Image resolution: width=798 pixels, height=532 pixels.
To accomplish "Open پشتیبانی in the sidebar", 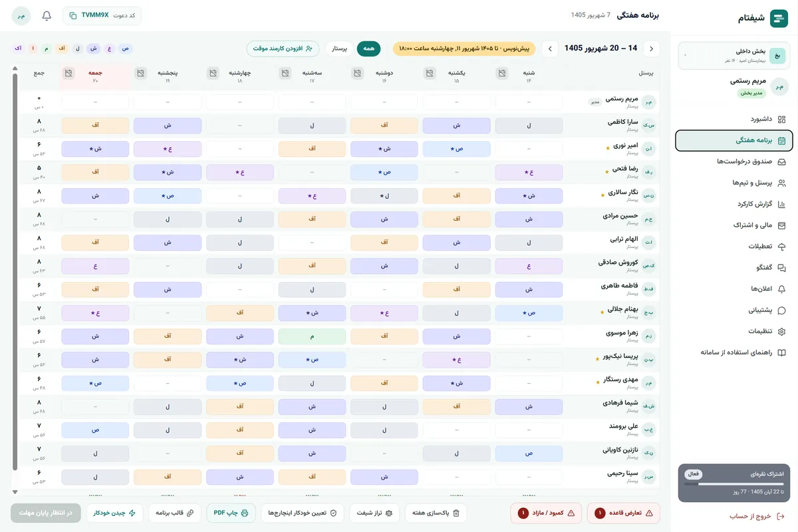I will (x=734, y=310).
